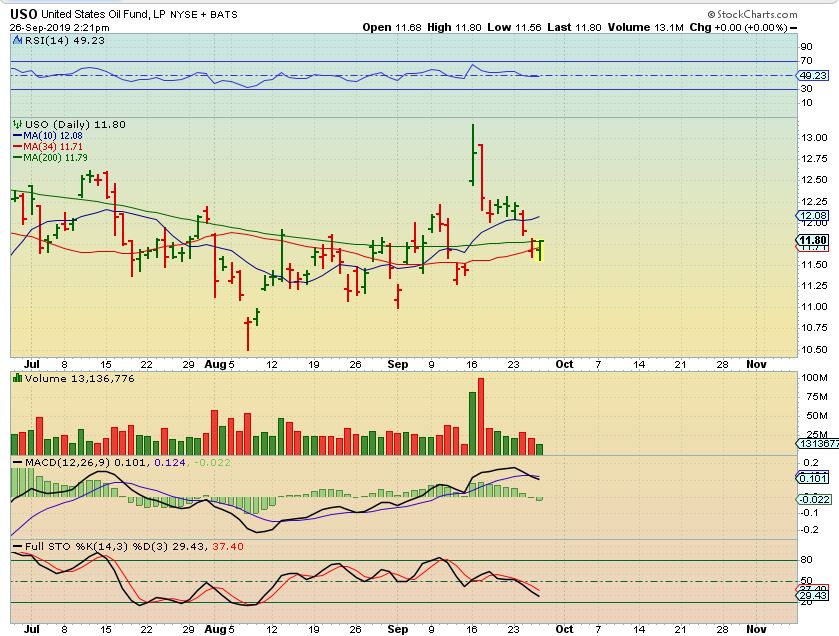839x636 pixels.
Task: Click the green -0.022 value in MACD legend
Action: (212, 462)
